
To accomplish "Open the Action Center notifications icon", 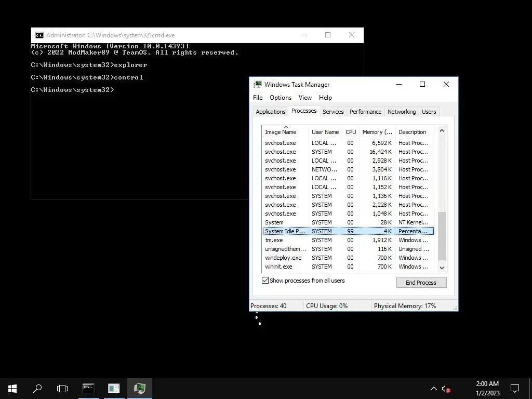I will [x=515, y=389].
